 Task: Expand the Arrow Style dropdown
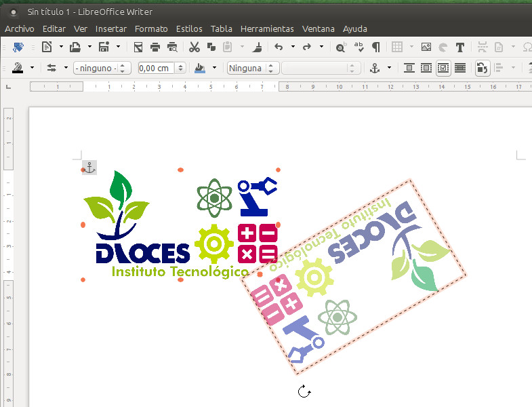[x=66, y=68]
